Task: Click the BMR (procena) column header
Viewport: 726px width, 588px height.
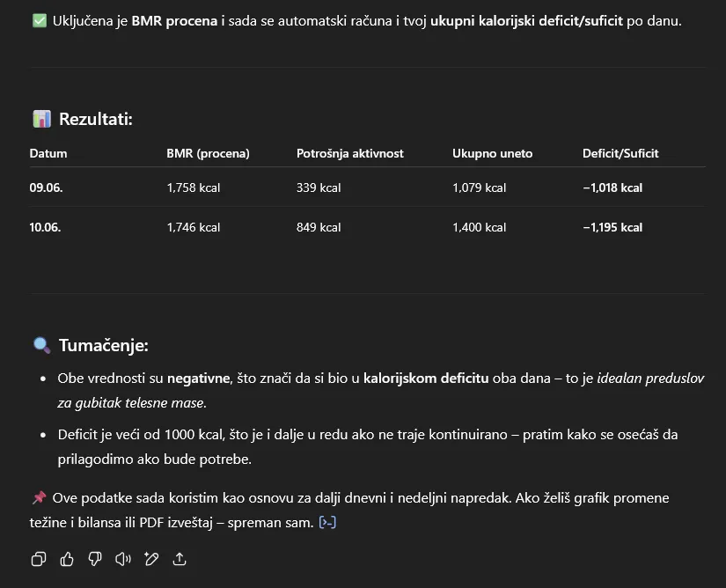Action: (x=208, y=154)
